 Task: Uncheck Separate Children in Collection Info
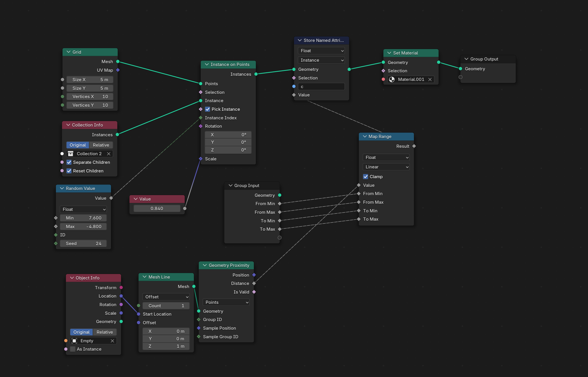click(69, 162)
